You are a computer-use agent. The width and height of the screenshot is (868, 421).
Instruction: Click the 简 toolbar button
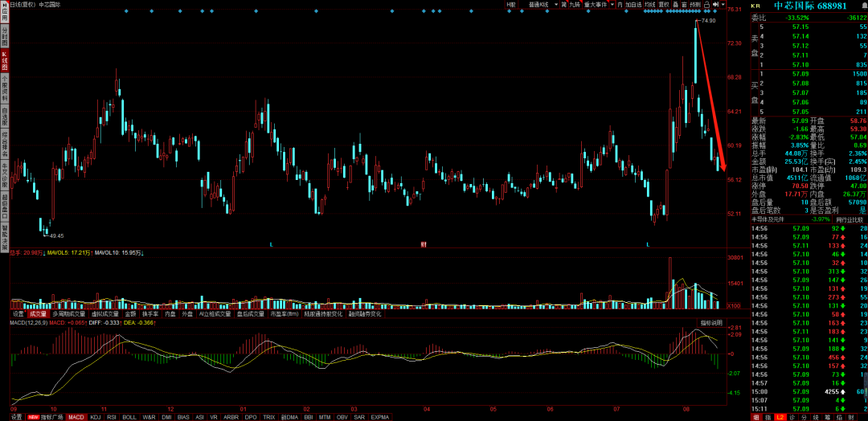[563, 5]
